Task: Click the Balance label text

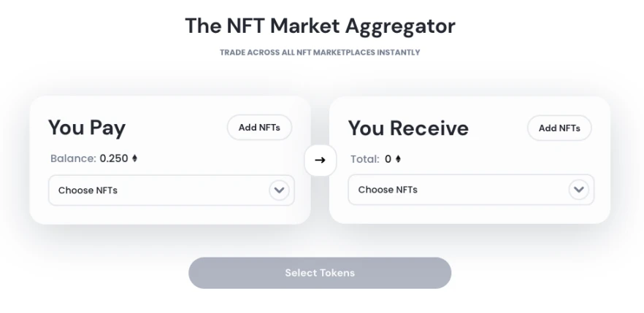Action: coord(73,158)
